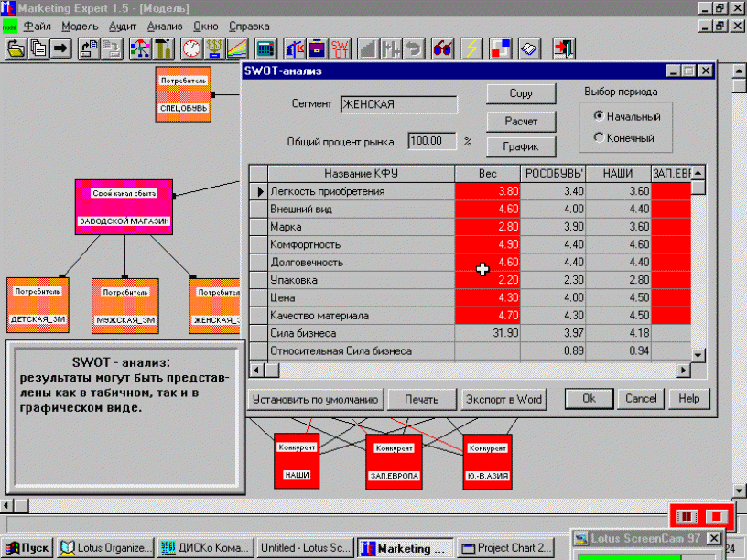The width and height of the screenshot is (747, 560).
Task: Open the Анализ menu
Action: (x=165, y=27)
